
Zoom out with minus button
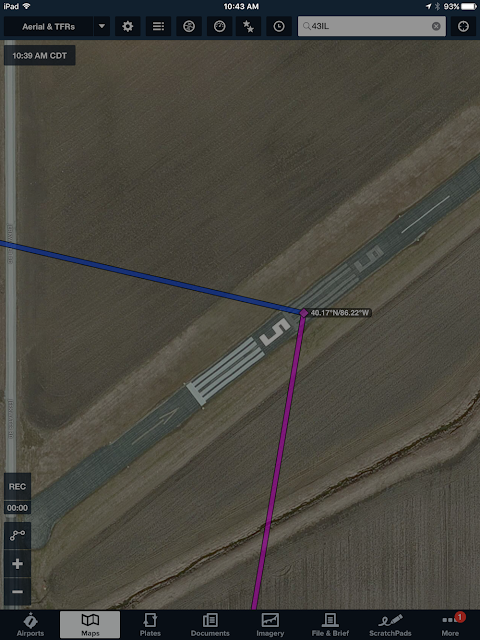(x=17, y=591)
